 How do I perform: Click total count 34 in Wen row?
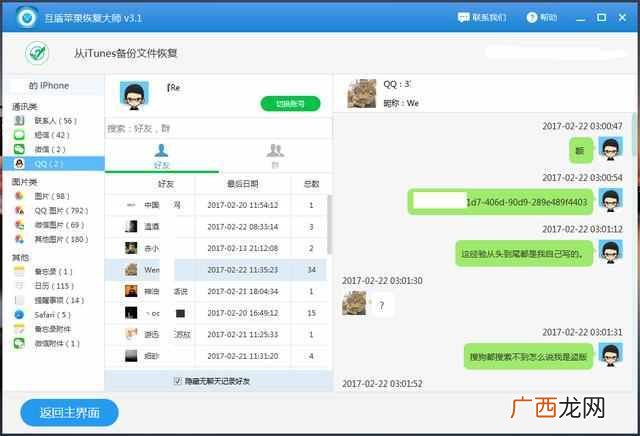[x=311, y=270]
